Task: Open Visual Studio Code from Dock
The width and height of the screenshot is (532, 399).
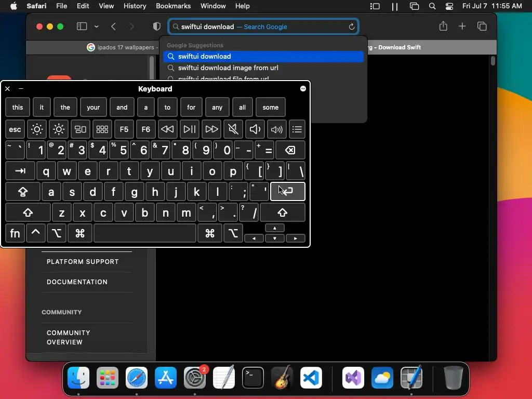Action: coord(311,378)
